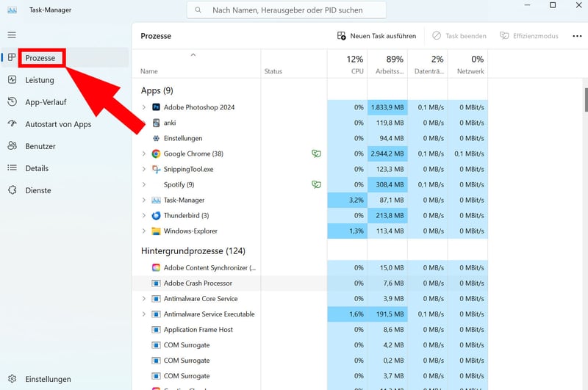Click Neuen Task ausführen button
Image resolution: width=588 pixels, height=390 pixels.
[x=376, y=36]
